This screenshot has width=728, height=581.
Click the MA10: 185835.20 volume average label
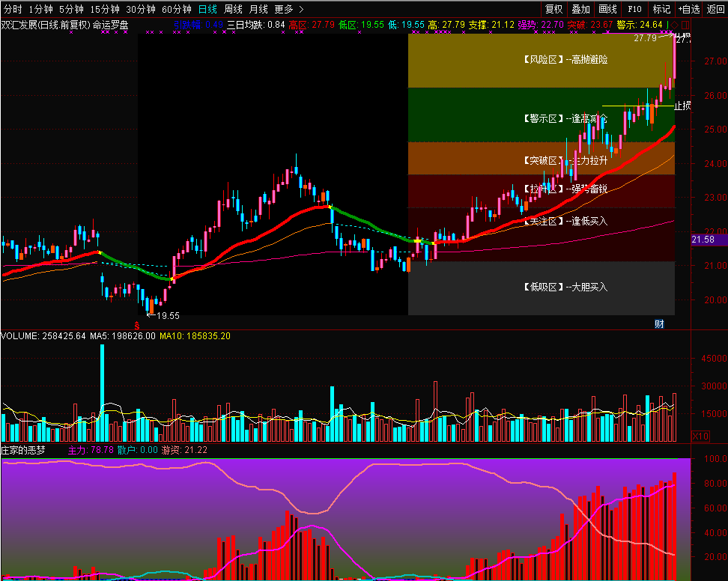point(195,336)
